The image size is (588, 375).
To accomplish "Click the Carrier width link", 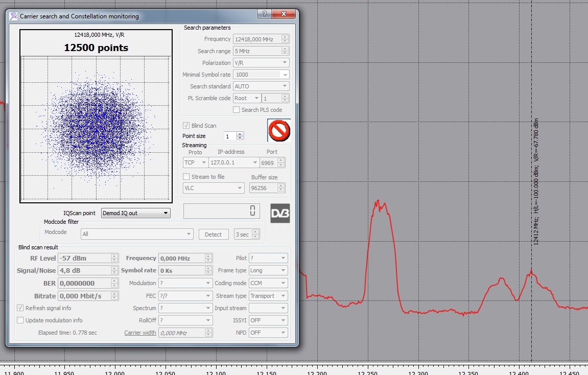I will [140, 333].
